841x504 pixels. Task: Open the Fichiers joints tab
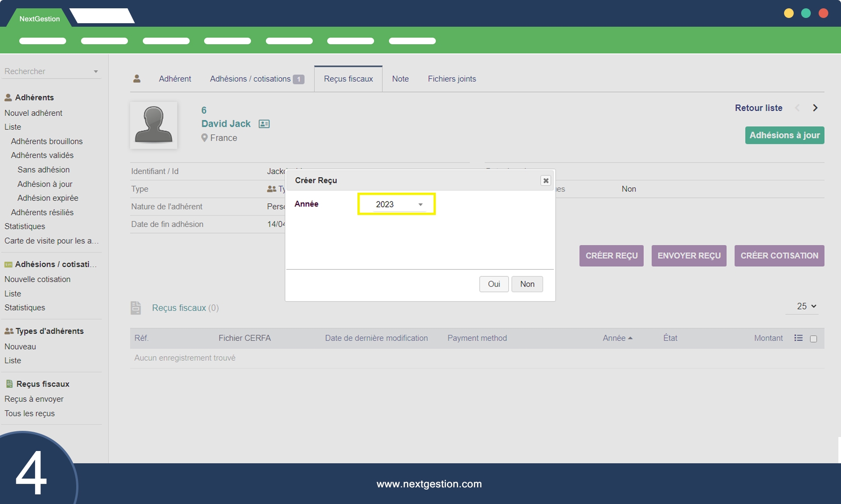click(452, 79)
